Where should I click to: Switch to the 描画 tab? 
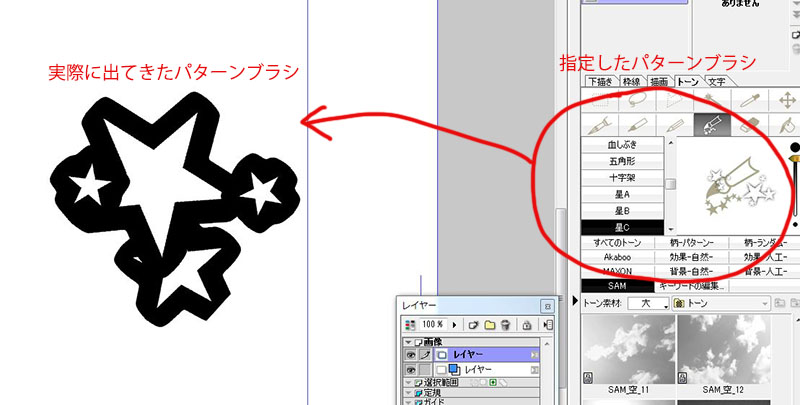(659, 81)
